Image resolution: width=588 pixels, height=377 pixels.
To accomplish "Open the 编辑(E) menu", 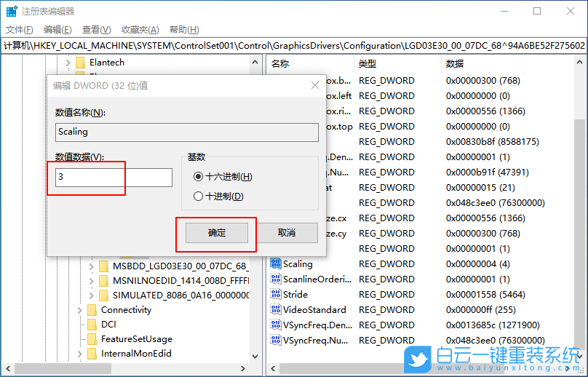I will tap(57, 30).
